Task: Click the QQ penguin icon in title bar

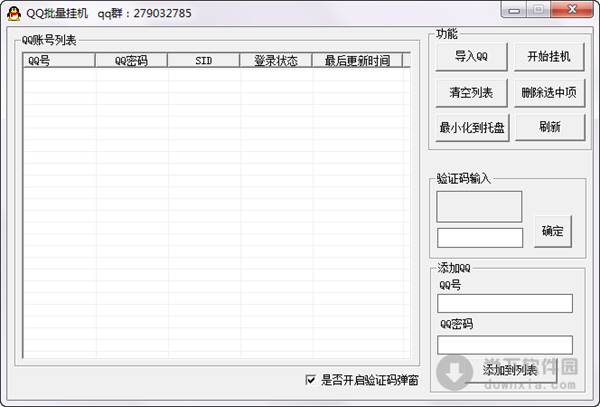Action: 14,13
